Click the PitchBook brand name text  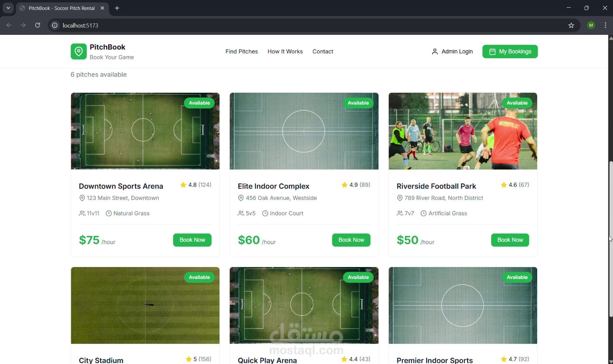107,47
